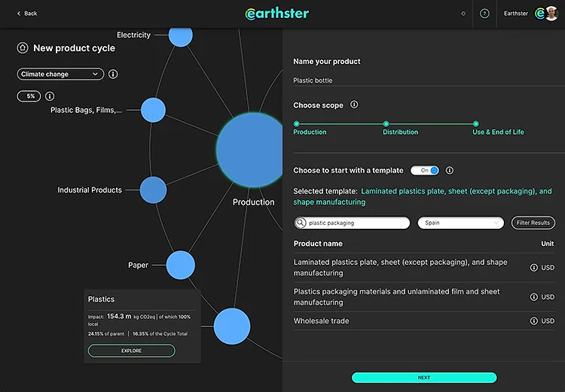Select Laminated plastics plate template row
Screen dimensions: 565x392
(424, 267)
